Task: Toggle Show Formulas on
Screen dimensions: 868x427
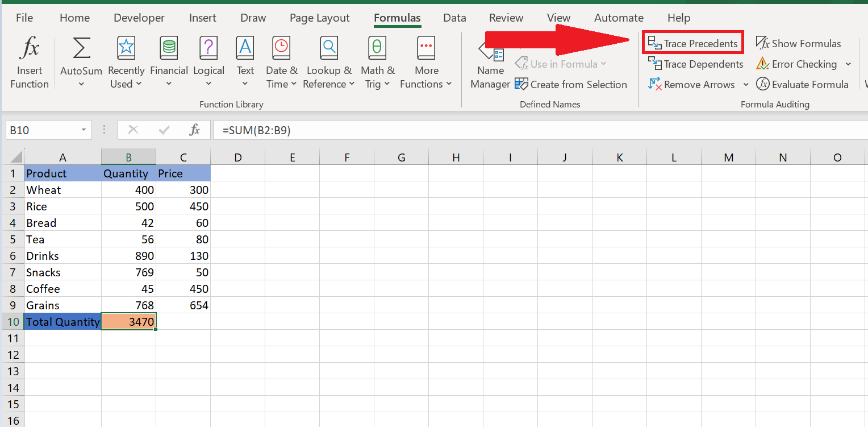Action: tap(798, 43)
